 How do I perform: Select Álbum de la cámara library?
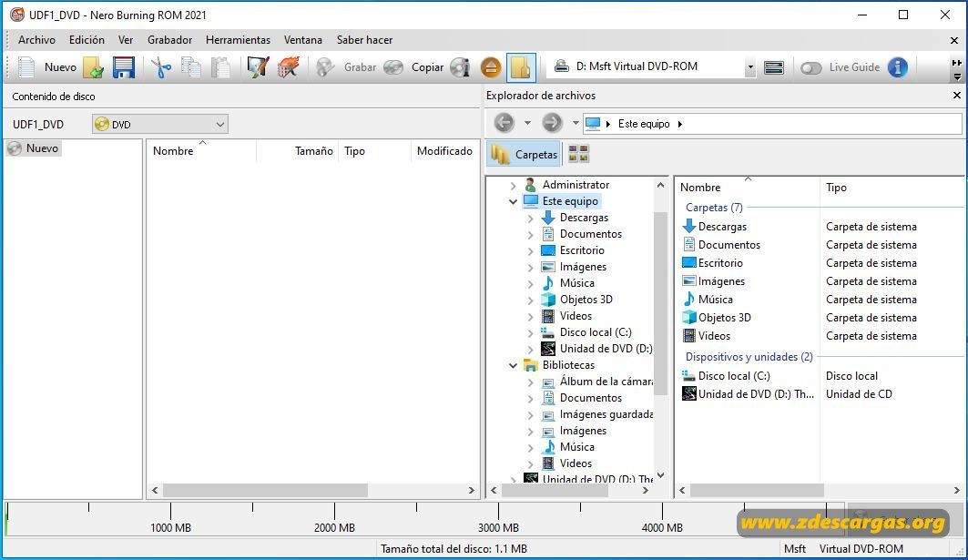pyautogui.click(x=597, y=382)
